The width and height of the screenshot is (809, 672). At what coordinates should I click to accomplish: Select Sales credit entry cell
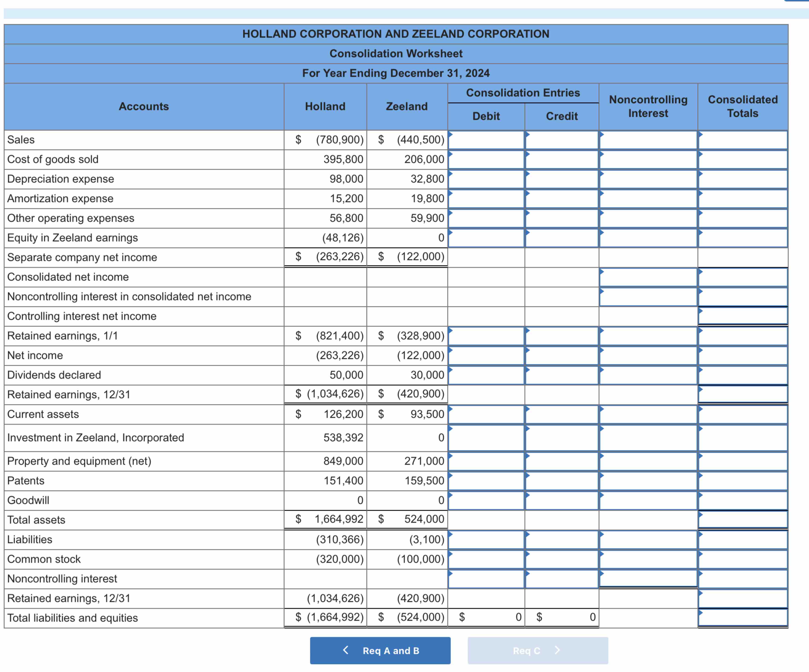[561, 140]
